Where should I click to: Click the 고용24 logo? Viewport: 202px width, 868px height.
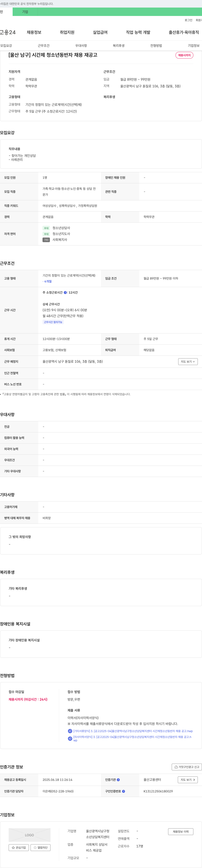[8, 32]
